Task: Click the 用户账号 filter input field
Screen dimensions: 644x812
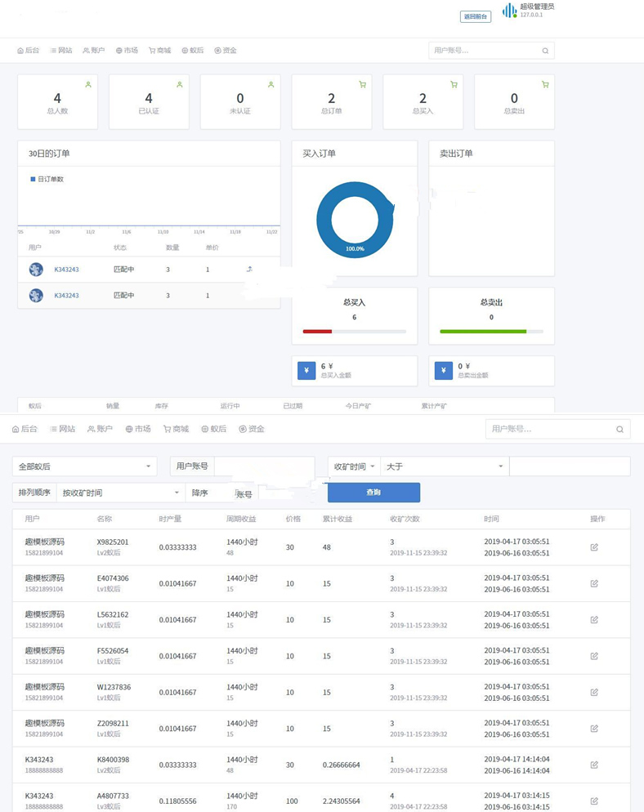Action: [x=264, y=466]
